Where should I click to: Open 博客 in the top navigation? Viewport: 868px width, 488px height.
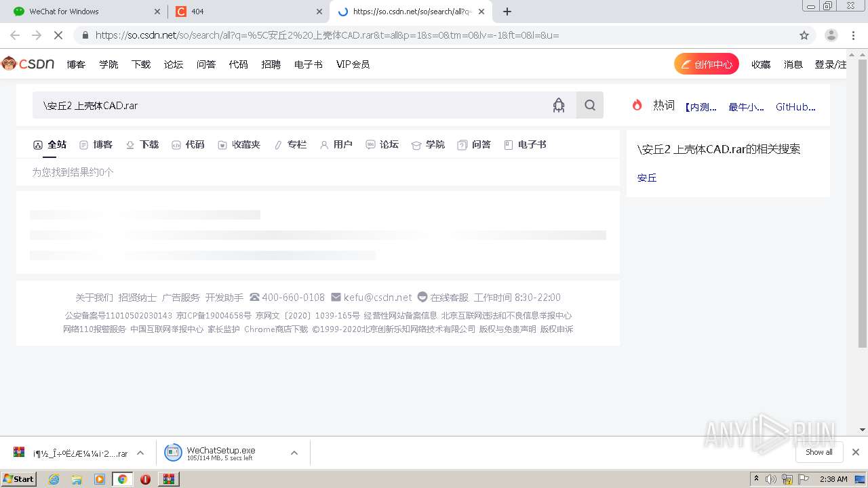pyautogui.click(x=76, y=64)
